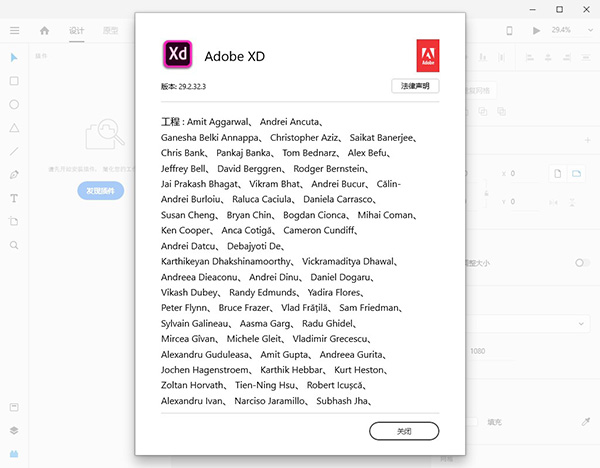Switch to the 原型 prototype tab
600x468 pixels.
(111, 31)
